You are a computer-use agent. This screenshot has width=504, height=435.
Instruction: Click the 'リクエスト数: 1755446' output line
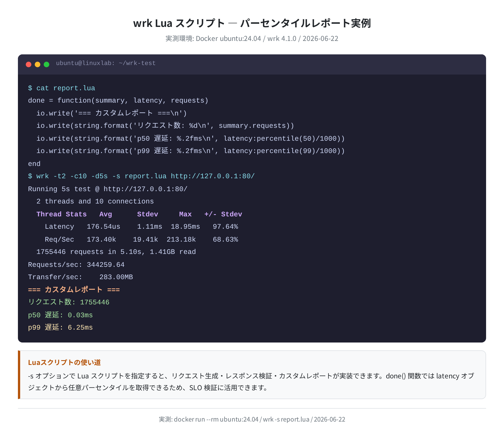point(69,302)
